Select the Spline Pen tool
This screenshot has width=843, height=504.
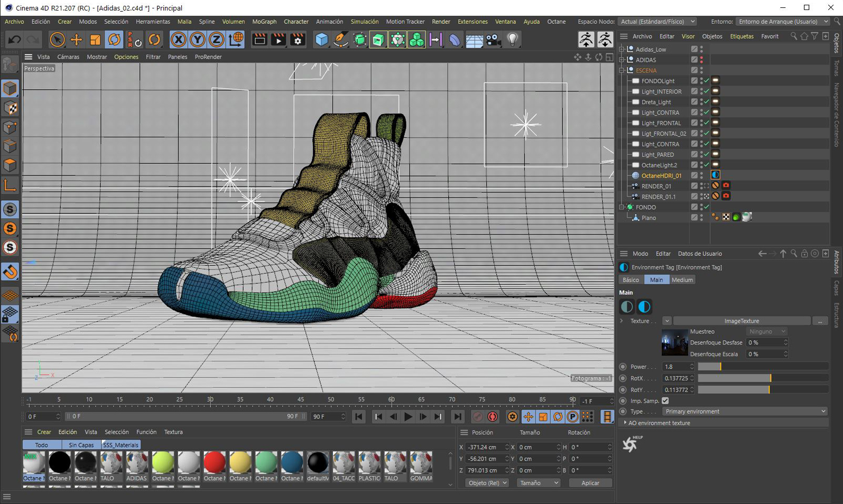[x=340, y=40]
